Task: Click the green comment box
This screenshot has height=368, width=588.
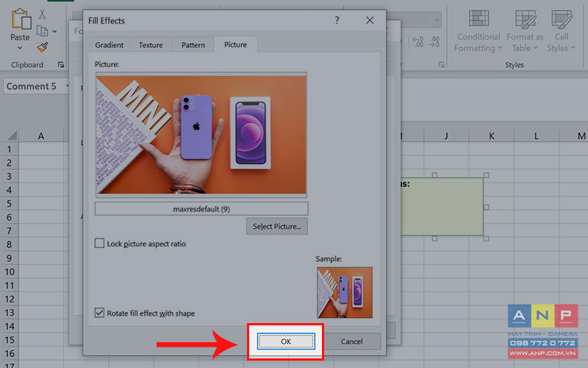Action: (x=442, y=207)
